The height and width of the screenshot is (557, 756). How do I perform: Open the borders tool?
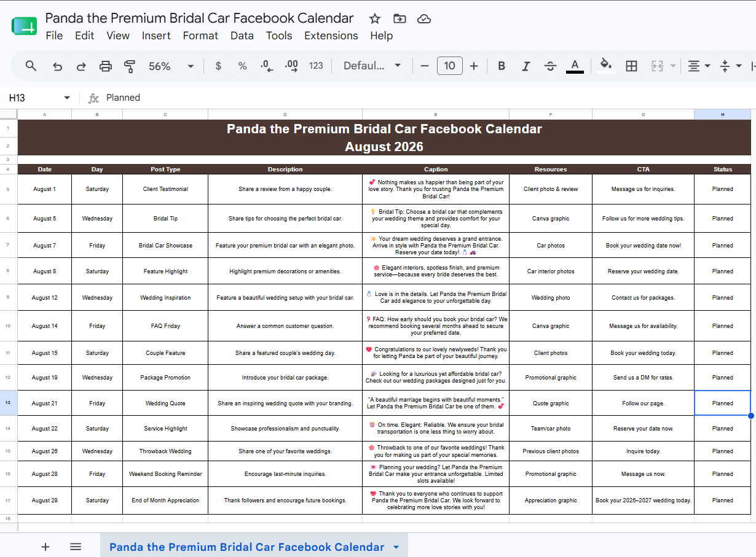coord(631,66)
